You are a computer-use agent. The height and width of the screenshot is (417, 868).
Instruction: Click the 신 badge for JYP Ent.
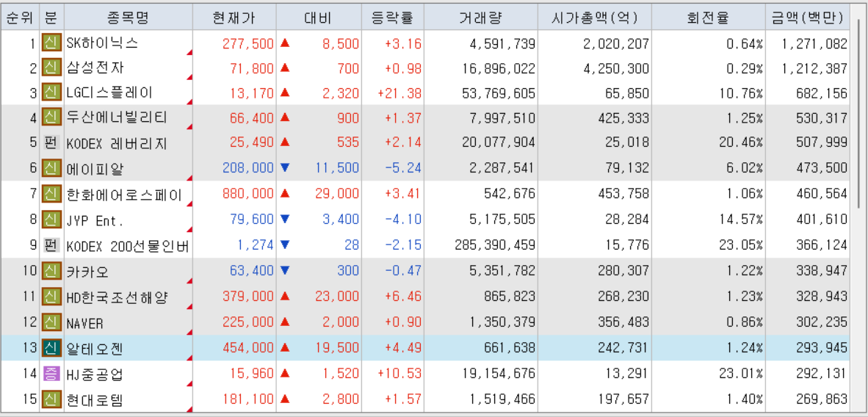click(51, 220)
